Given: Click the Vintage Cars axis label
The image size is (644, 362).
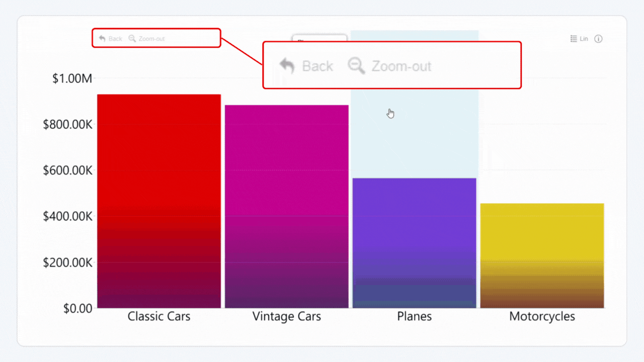Looking at the screenshot, I should click(286, 316).
